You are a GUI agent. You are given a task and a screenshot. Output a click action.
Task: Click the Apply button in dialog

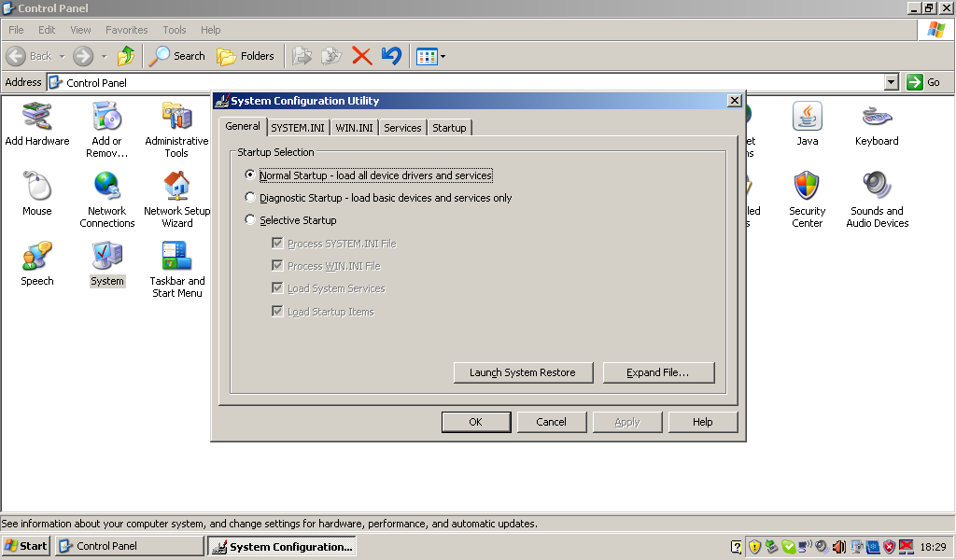(626, 422)
